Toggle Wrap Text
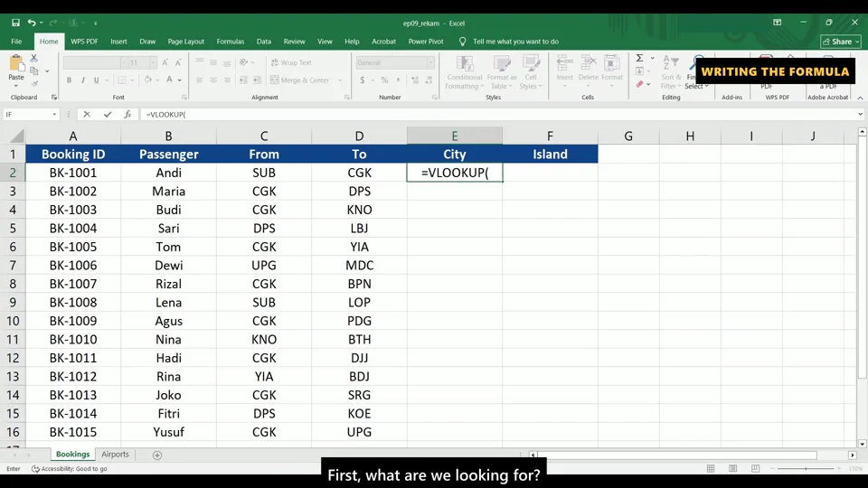The height and width of the screenshot is (488, 868). click(291, 62)
